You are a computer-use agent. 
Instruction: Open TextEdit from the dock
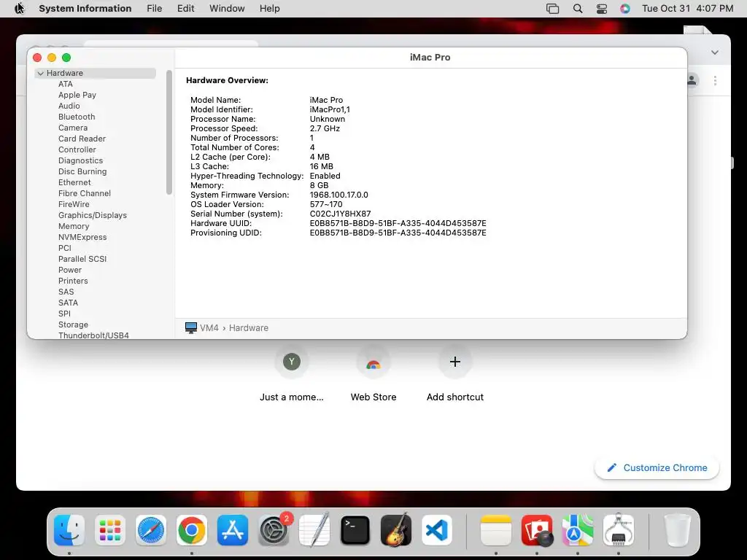point(314,530)
